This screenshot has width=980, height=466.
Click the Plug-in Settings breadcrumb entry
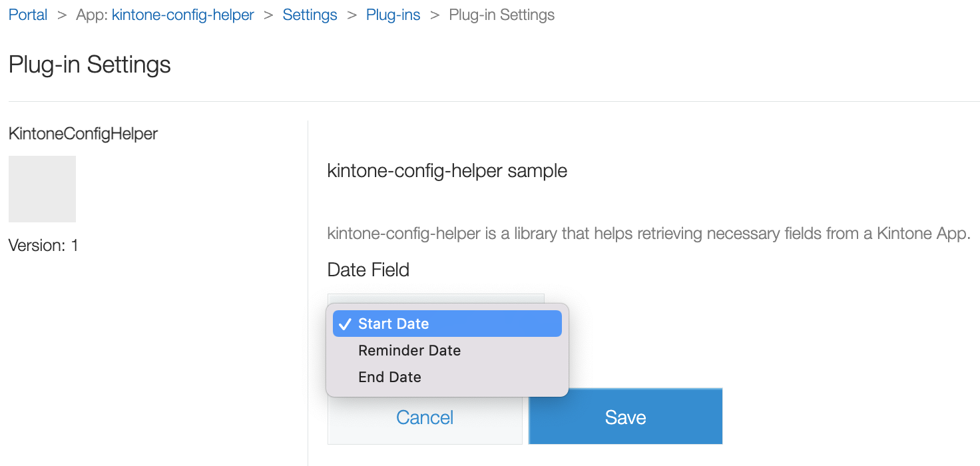click(501, 15)
